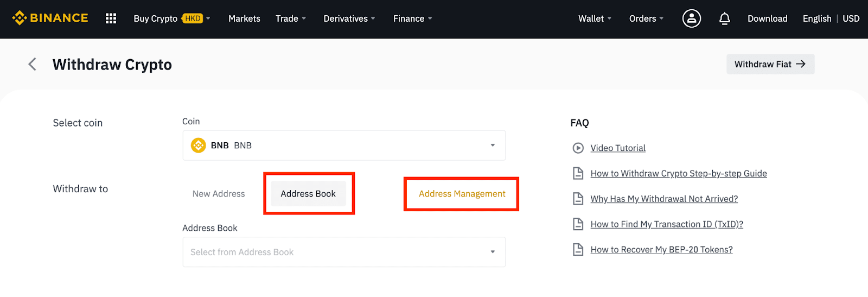
Task: Expand the Buy Crypto menu
Action: 171,18
